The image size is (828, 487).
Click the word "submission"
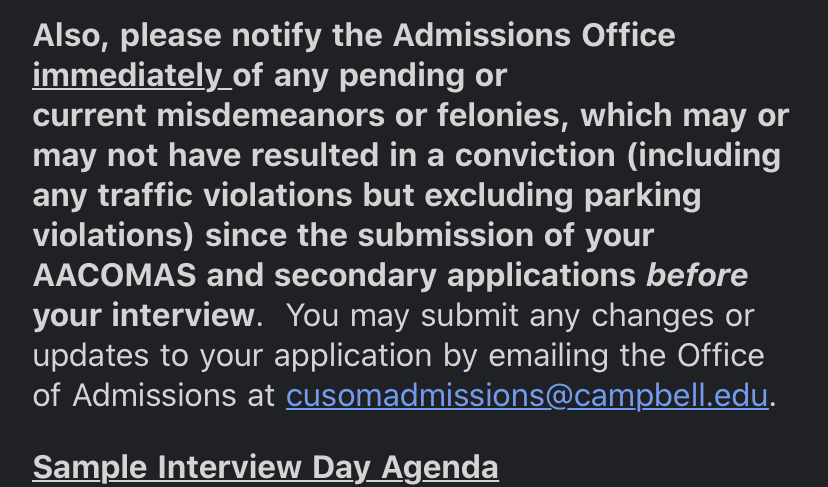(x=446, y=235)
